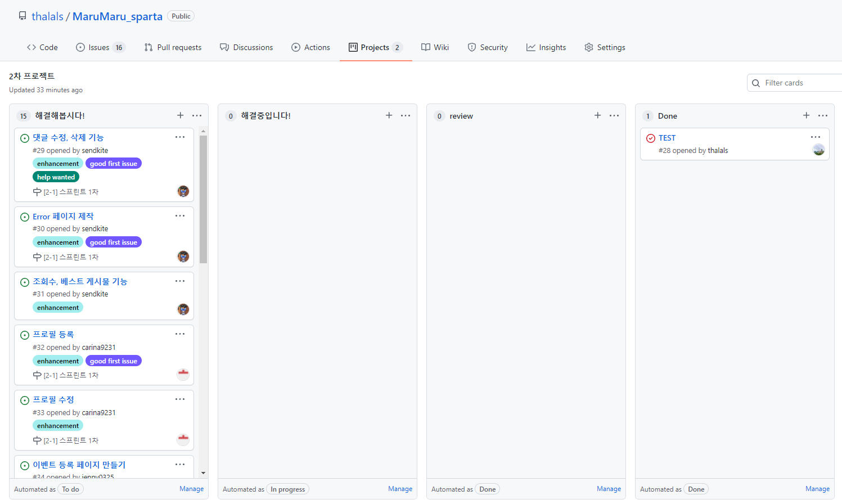Click the milestone icon on issue #29 card
This screenshot has width=842, height=504.
(37, 192)
